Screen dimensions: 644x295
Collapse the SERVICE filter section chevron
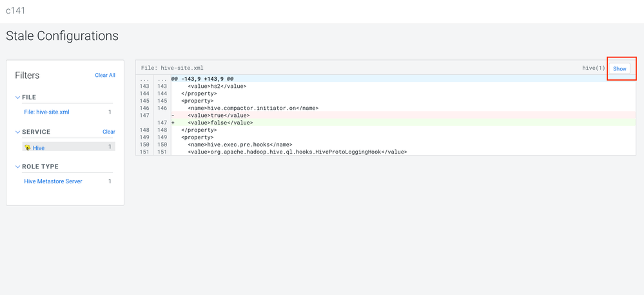click(18, 132)
